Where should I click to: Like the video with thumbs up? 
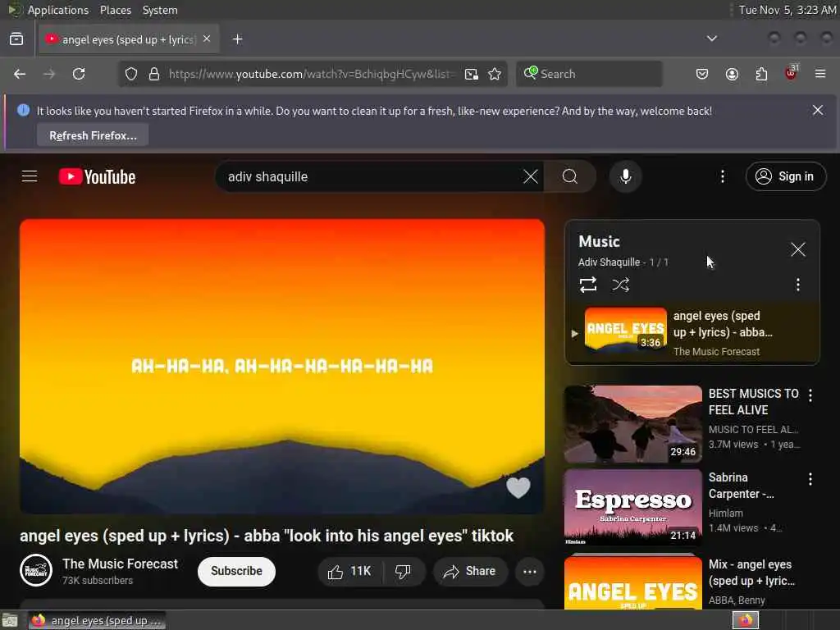pos(349,572)
